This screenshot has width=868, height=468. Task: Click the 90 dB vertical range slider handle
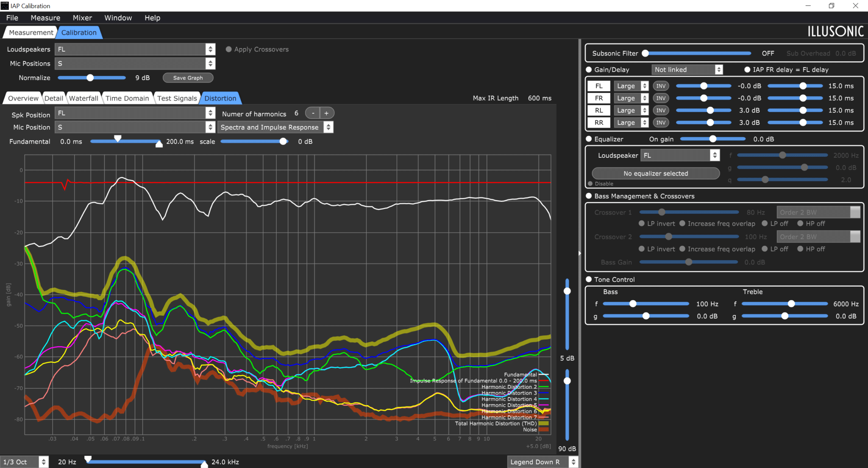(567, 381)
